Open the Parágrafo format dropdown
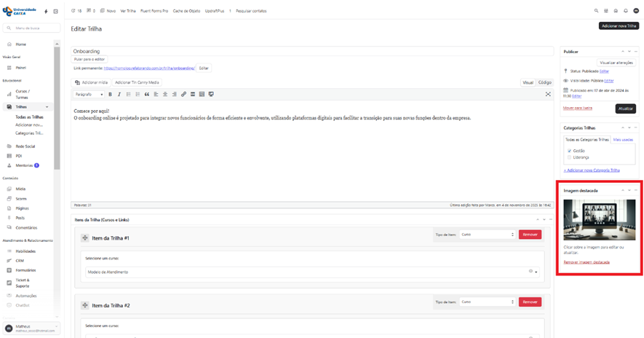The width and height of the screenshot is (644, 338). 90,94
